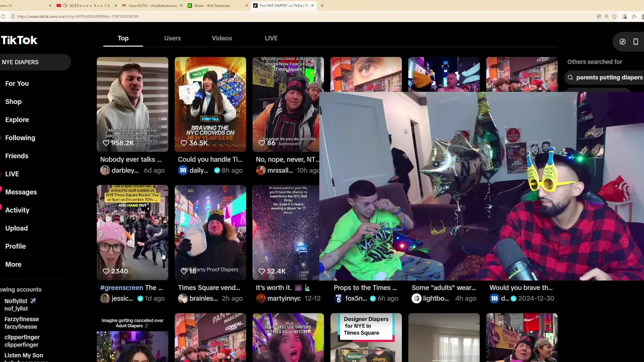This screenshot has width=644, height=362.
Task: Open the 'Nobody ever talks ...' video title
Action: pyautogui.click(x=131, y=159)
